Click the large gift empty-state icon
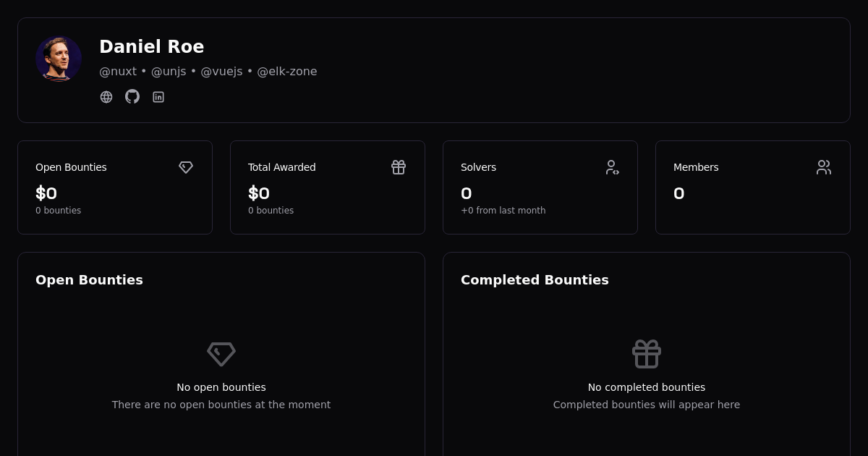 647,354
